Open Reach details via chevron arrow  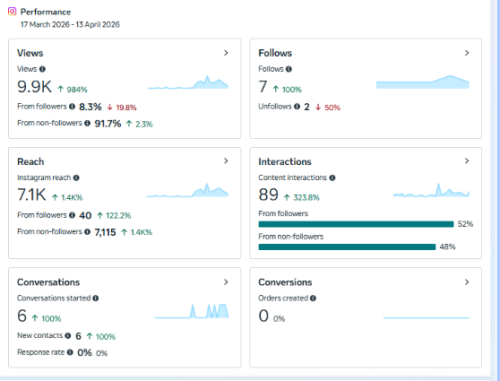pyautogui.click(x=226, y=161)
